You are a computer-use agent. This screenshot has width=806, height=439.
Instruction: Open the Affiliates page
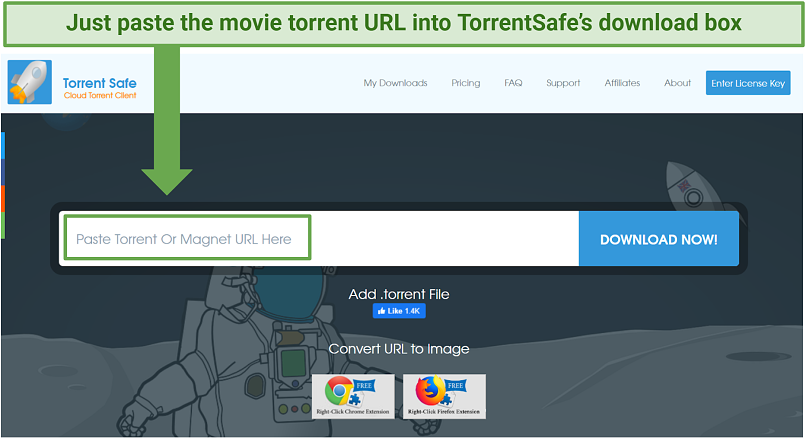point(622,83)
